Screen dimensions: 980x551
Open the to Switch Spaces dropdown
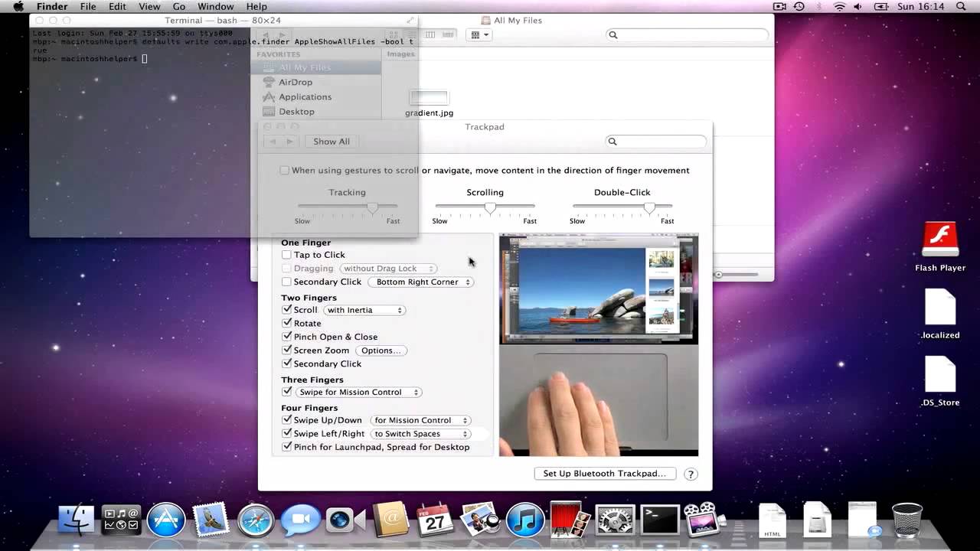click(420, 434)
